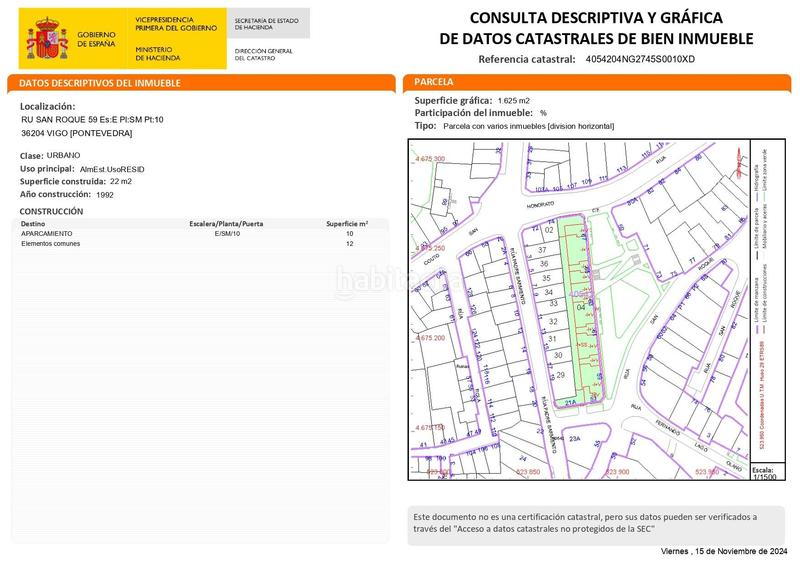This screenshot has height=565, width=800.
Task: Select the orange Parcela section header
Action: pos(602,81)
